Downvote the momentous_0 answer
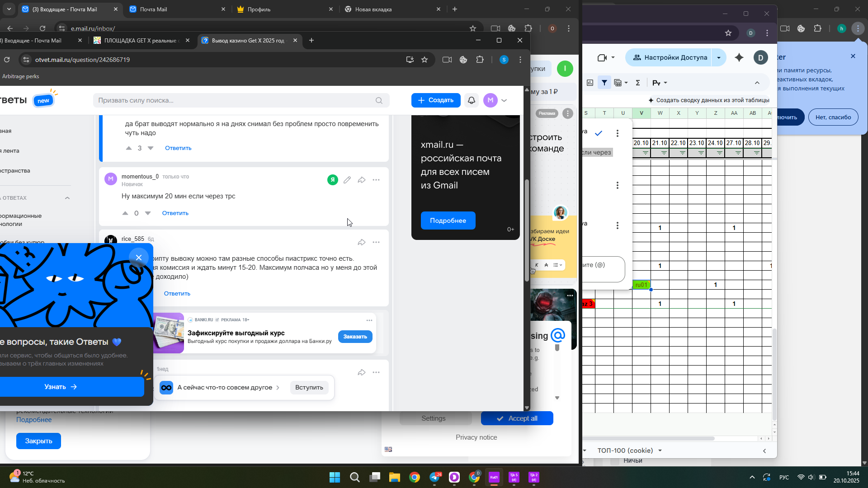The image size is (868, 488). point(148,213)
